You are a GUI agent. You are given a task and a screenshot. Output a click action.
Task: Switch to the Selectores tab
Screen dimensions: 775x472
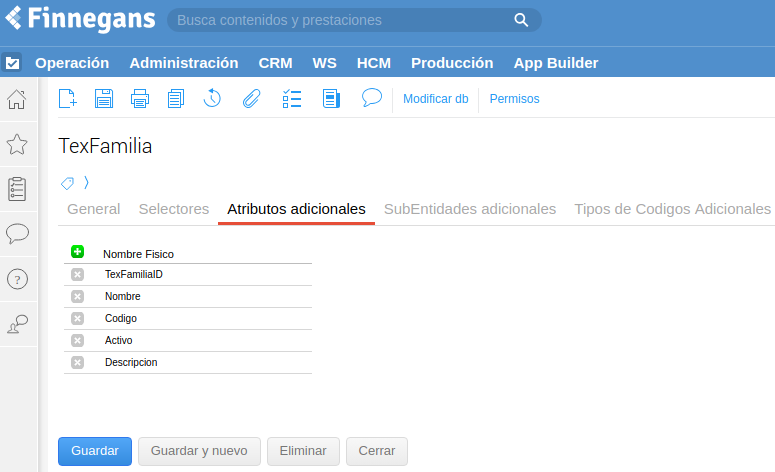[174, 209]
